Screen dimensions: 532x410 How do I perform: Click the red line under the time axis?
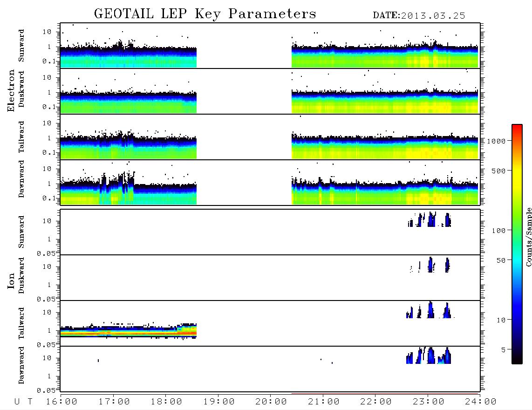pos(385,394)
